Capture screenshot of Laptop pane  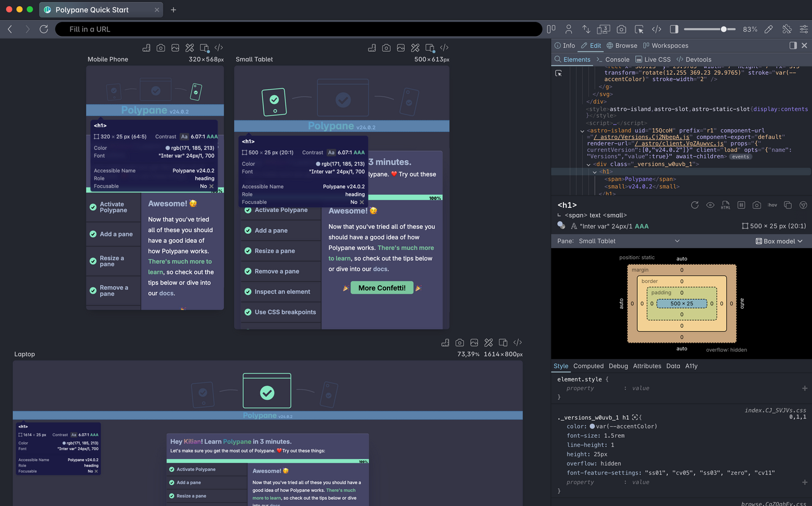point(460,343)
